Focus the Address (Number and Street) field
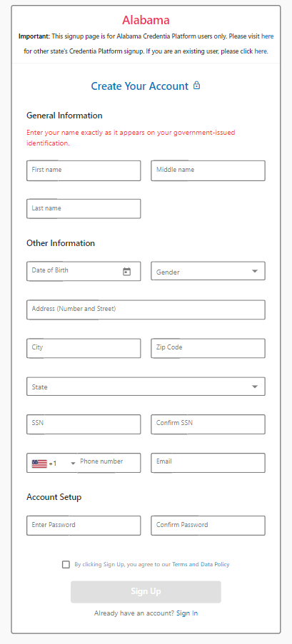This screenshot has height=644, width=292. [146, 310]
